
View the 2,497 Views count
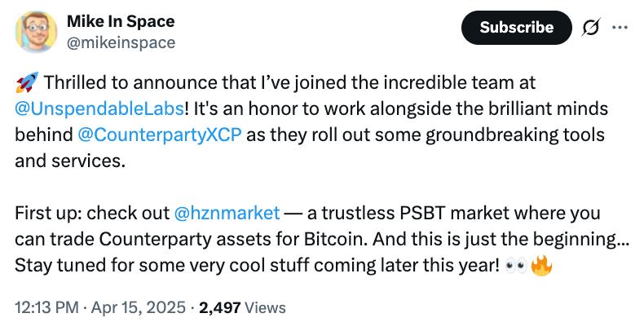[x=242, y=307]
